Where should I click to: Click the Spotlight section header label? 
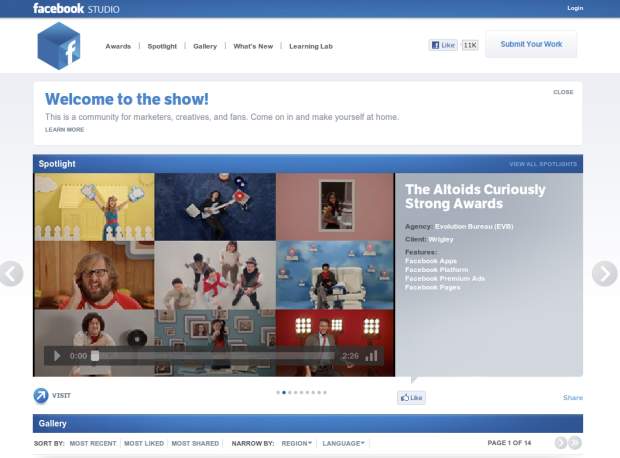57,164
